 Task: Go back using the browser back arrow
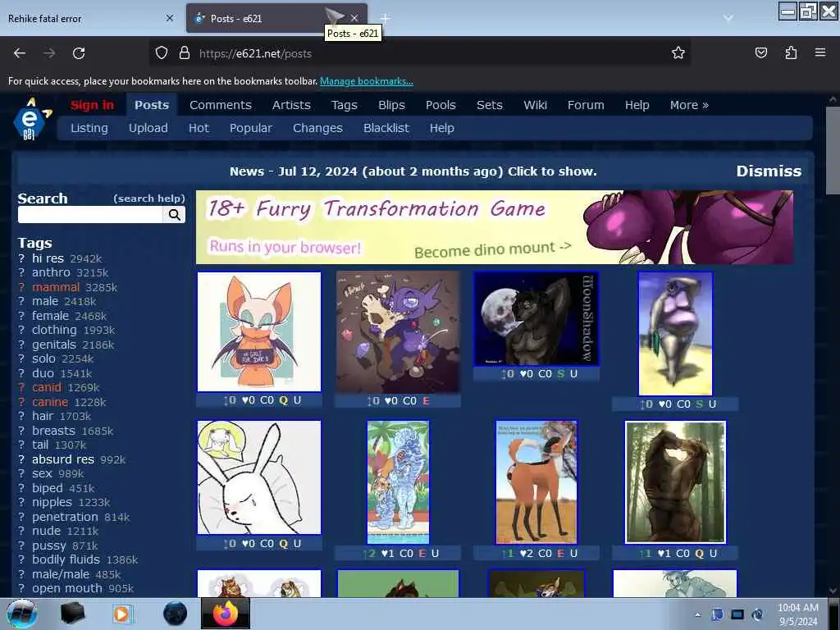click(20, 53)
